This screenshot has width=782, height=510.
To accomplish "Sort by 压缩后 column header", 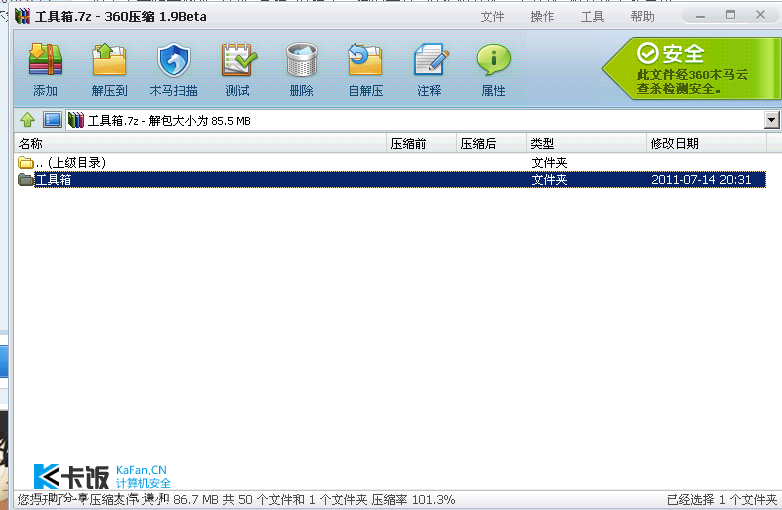I will [x=492, y=144].
